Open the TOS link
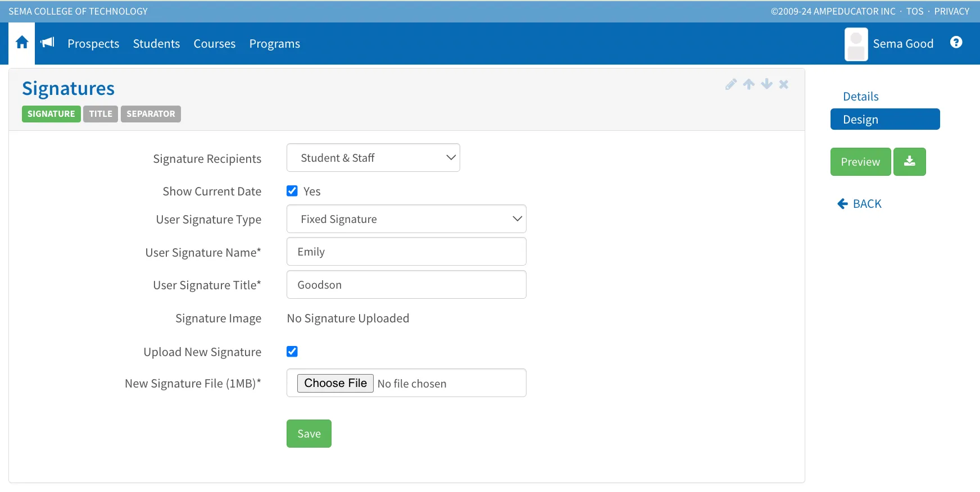The height and width of the screenshot is (492, 980). (x=915, y=11)
